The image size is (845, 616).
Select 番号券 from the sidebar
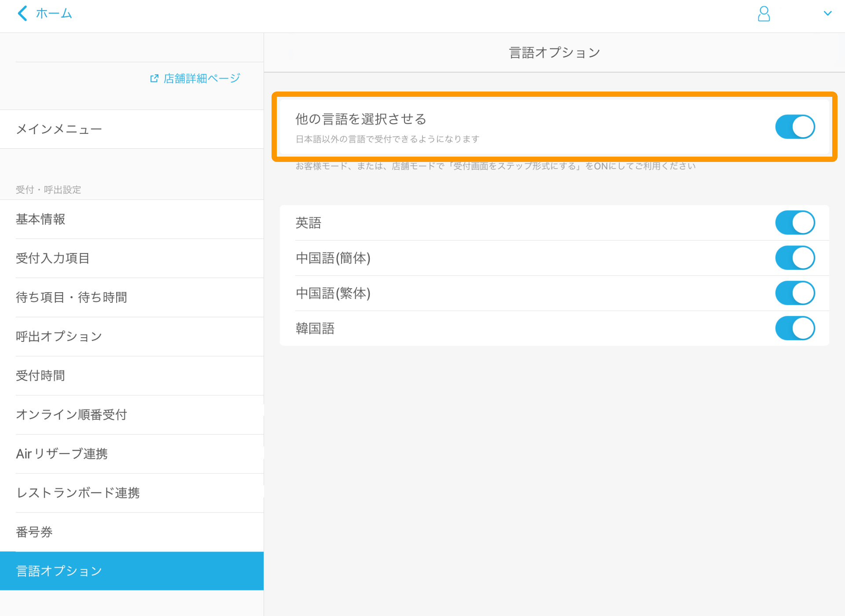coord(33,532)
